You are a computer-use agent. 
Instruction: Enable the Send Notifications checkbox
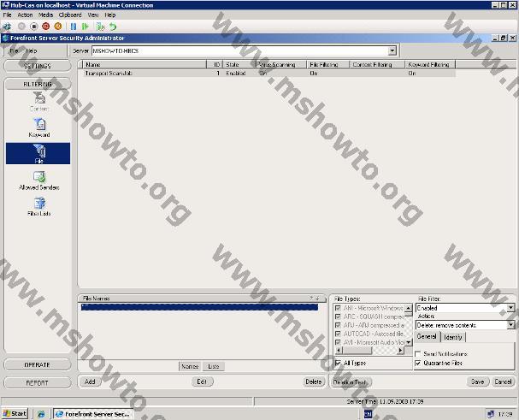[418, 353]
